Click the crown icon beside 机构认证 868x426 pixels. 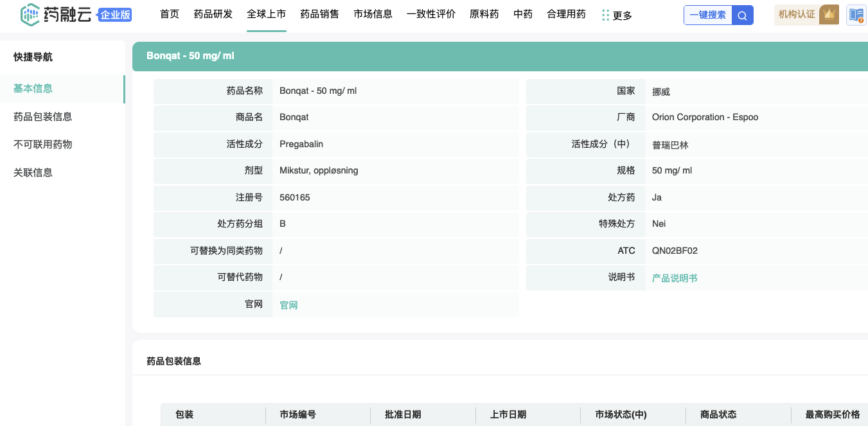[x=829, y=14]
